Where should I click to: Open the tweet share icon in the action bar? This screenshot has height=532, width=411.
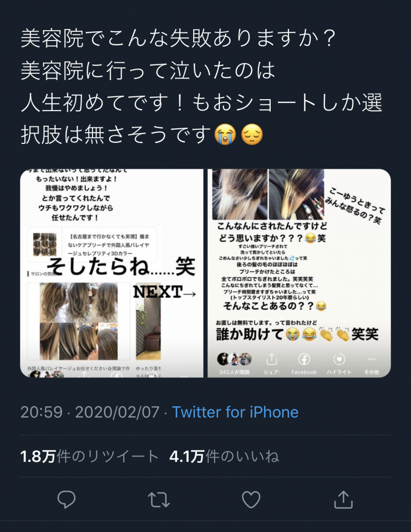(343, 499)
